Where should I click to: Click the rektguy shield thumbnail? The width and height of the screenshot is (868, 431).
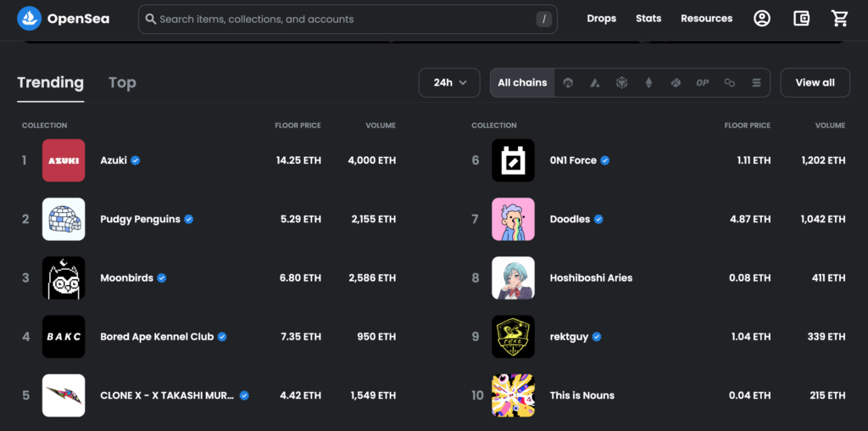[513, 337]
